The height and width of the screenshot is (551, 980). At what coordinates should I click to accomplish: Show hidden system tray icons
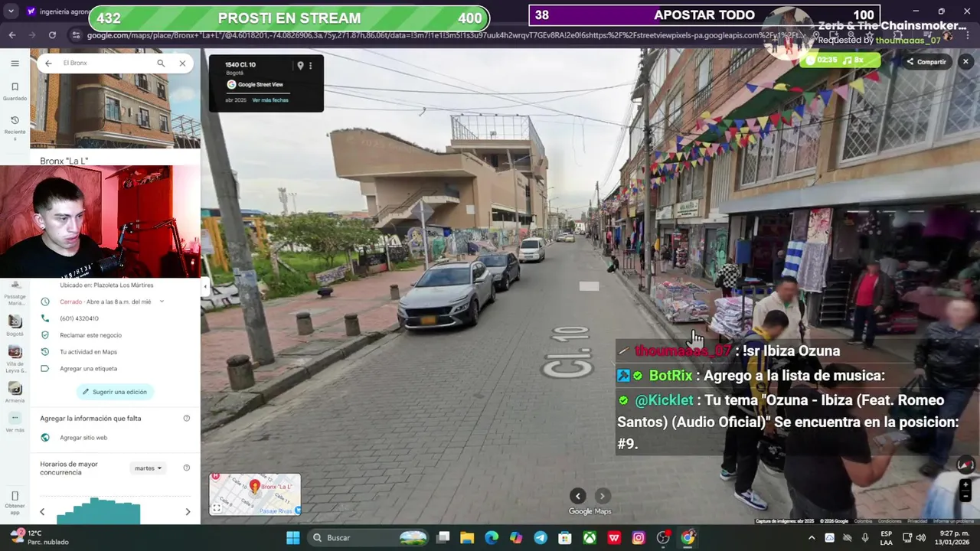click(812, 538)
